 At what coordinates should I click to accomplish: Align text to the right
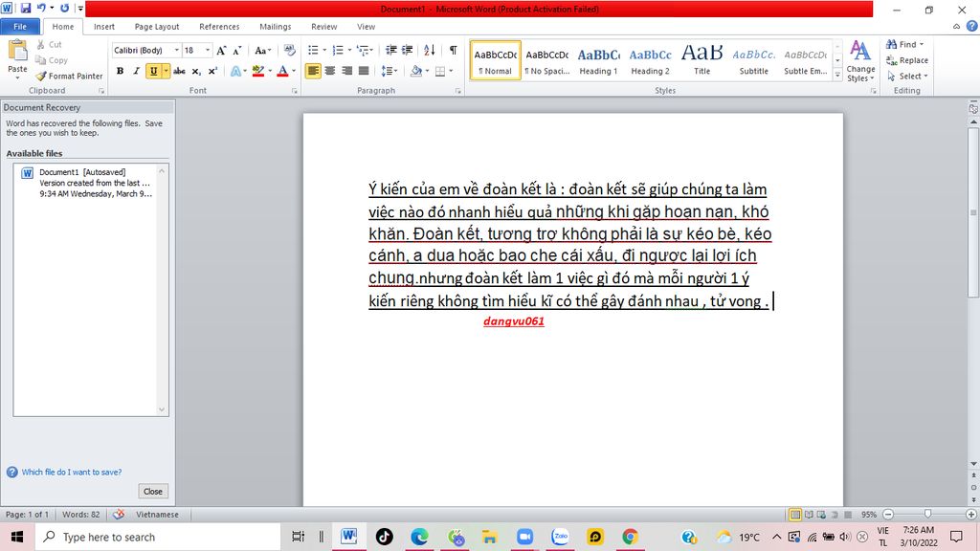click(346, 71)
